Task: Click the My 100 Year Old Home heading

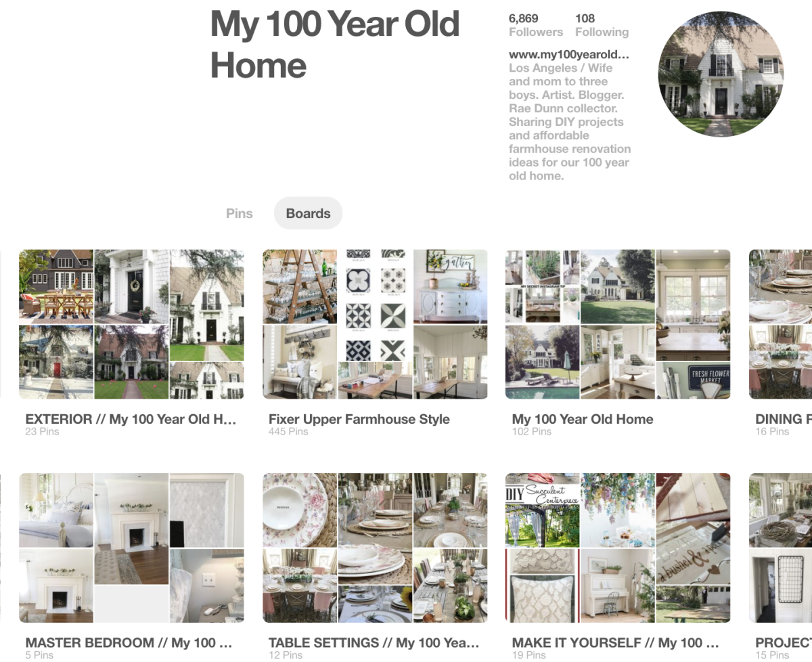Action: click(335, 45)
